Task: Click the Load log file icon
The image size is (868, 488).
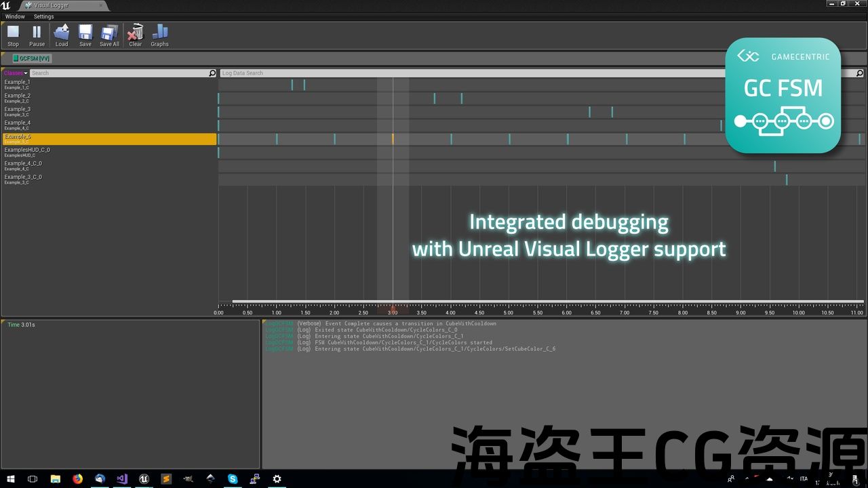Action: (x=62, y=35)
